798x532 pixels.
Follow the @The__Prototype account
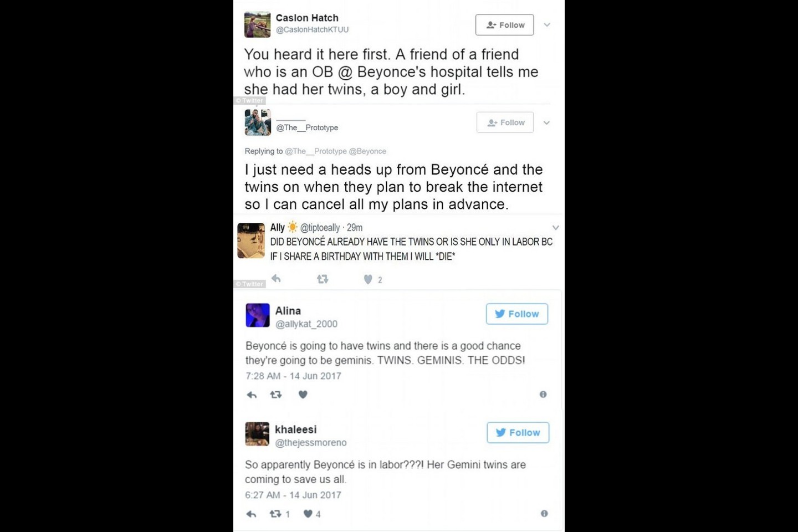(505, 122)
